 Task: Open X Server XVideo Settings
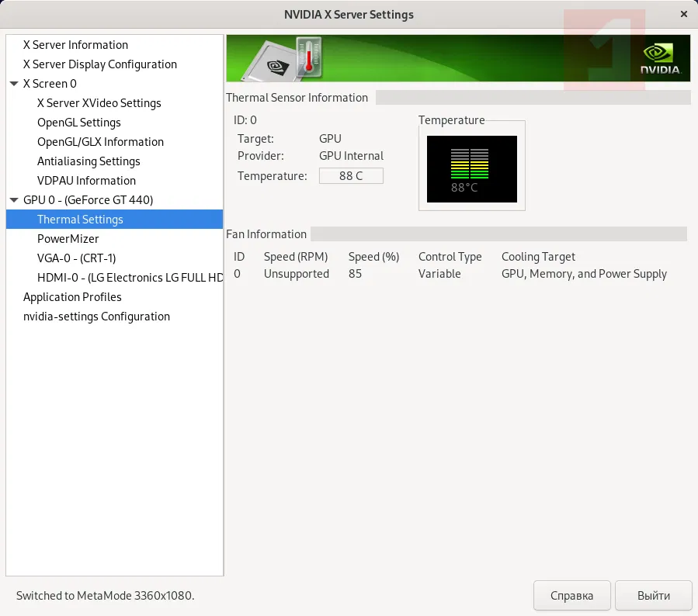99,103
